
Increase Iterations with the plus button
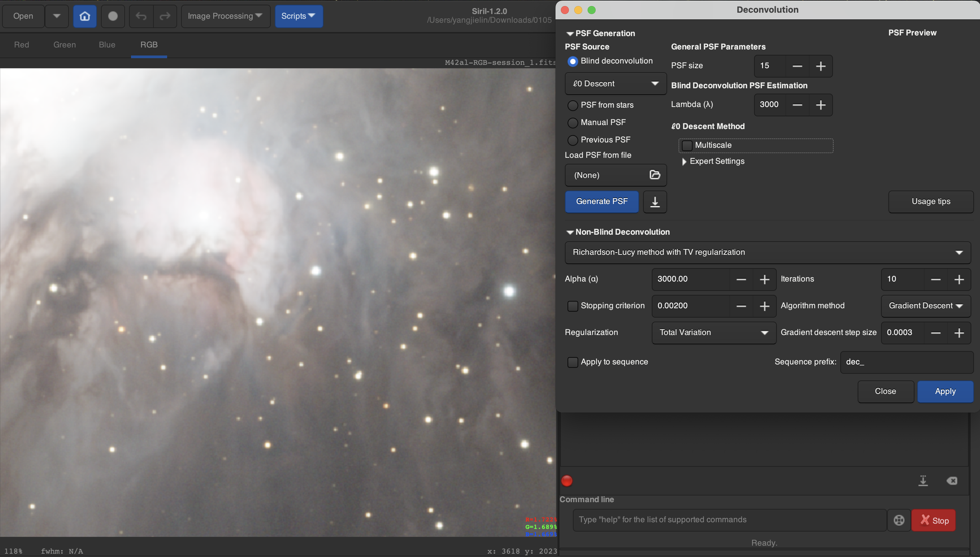pyautogui.click(x=959, y=280)
